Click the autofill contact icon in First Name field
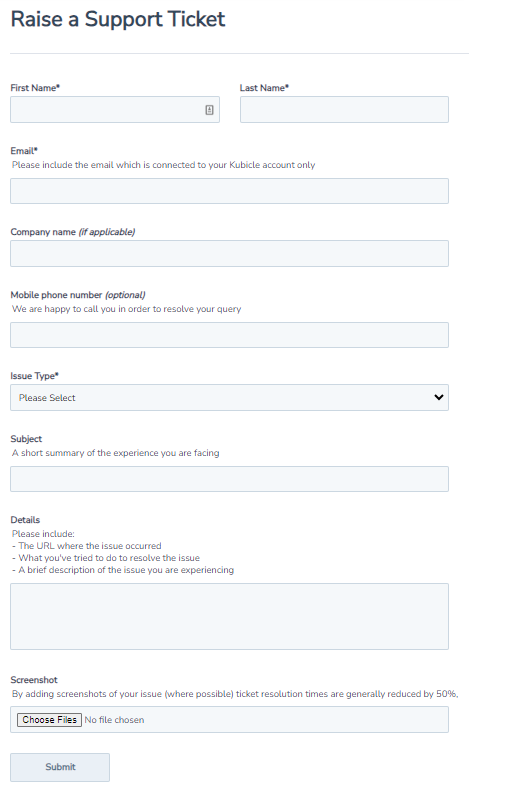Image resolution: width=522 pixels, height=794 pixels. (x=209, y=110)
